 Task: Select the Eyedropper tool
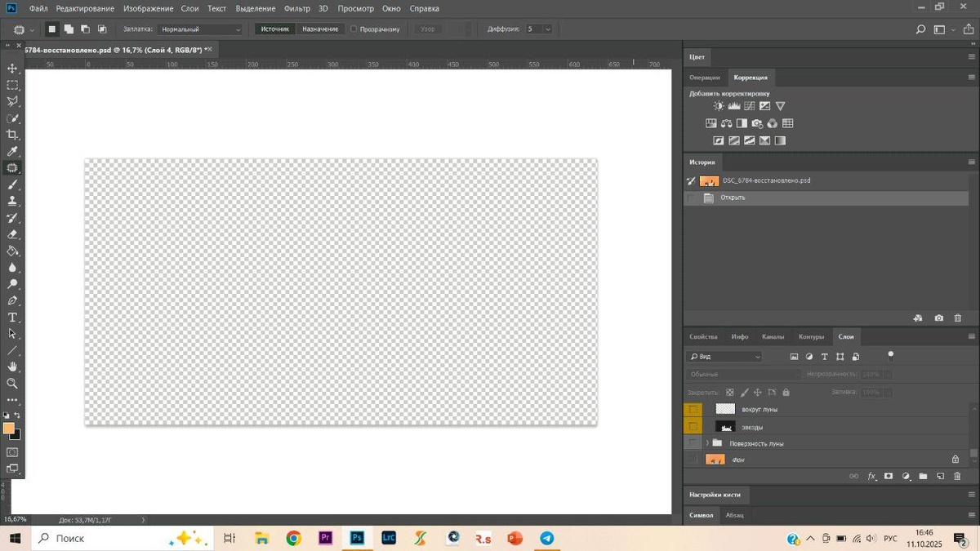tap(12, 151)
